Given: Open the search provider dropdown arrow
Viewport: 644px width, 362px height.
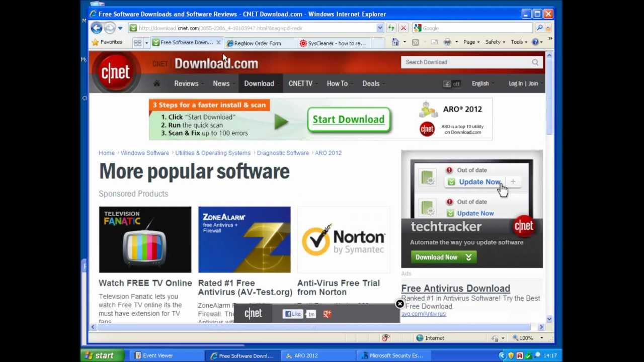Looking at the screenshot, I should click(548, 28).
